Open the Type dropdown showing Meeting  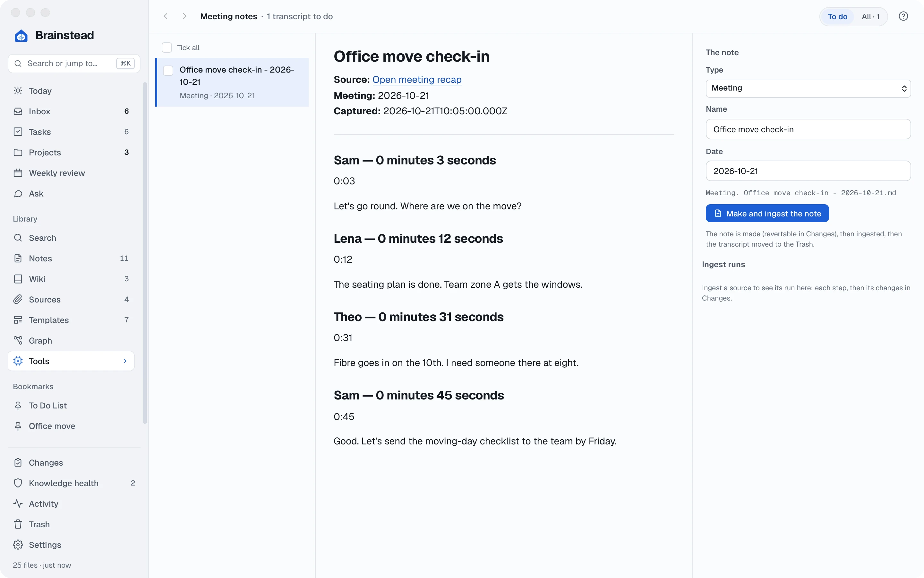pos(808,88)
